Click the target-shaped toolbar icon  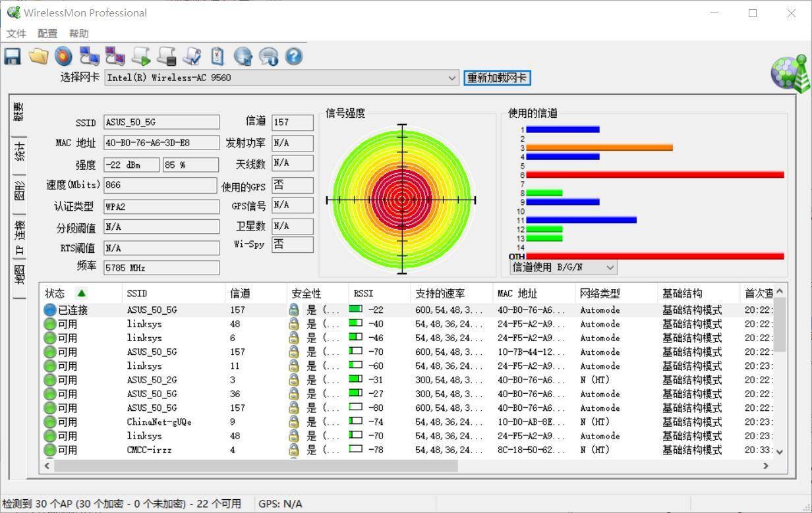pos(63,56)
